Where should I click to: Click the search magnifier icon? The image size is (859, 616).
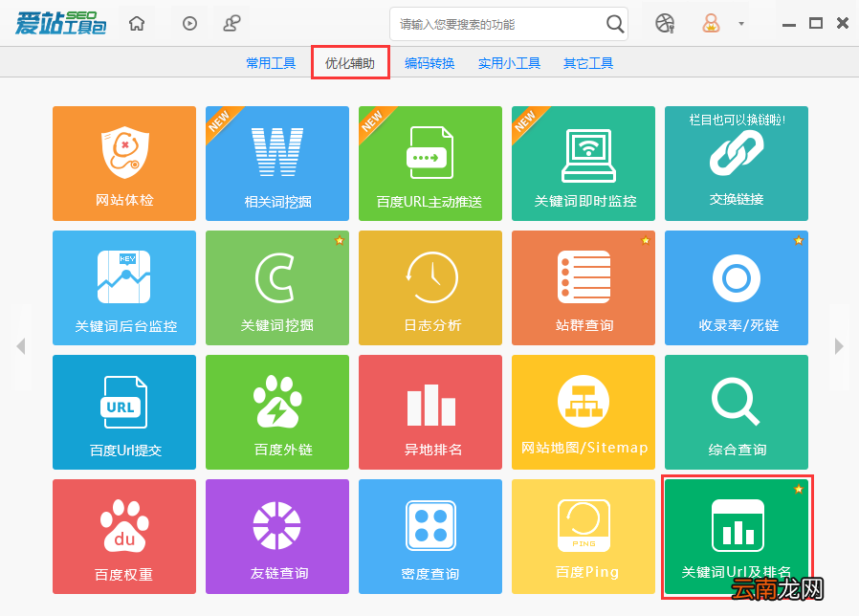(x=615, y=24)
